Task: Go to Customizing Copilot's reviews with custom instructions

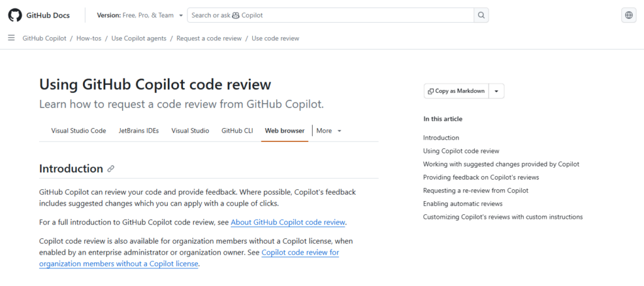Action: pyautogui.click(x=502, y=217)
